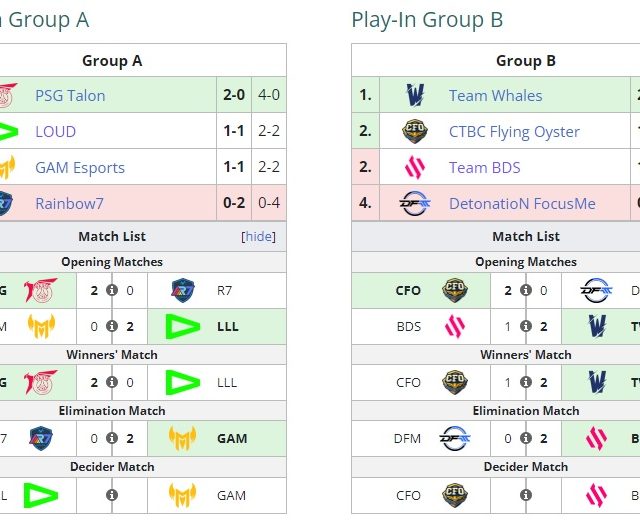
Task: Click the DetonatioN FocusMe logo in standings
Action: click(x=414, y=204)
